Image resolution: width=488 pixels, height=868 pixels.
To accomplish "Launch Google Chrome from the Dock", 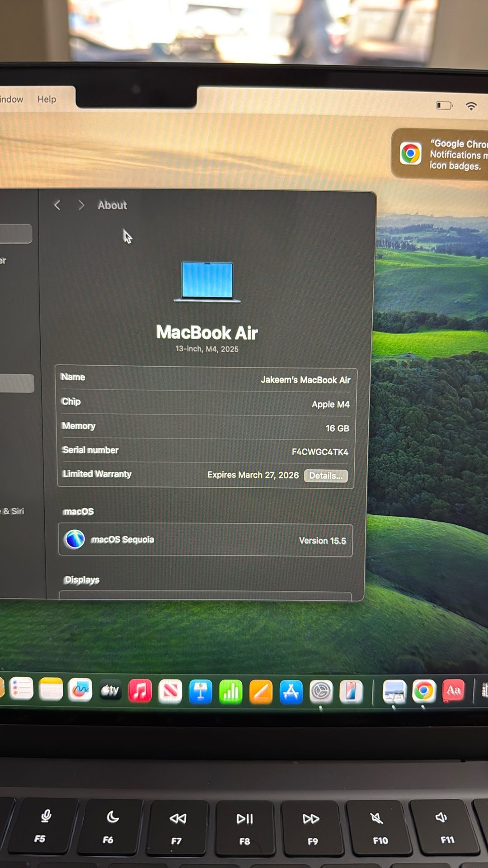I will coord(423,691).
